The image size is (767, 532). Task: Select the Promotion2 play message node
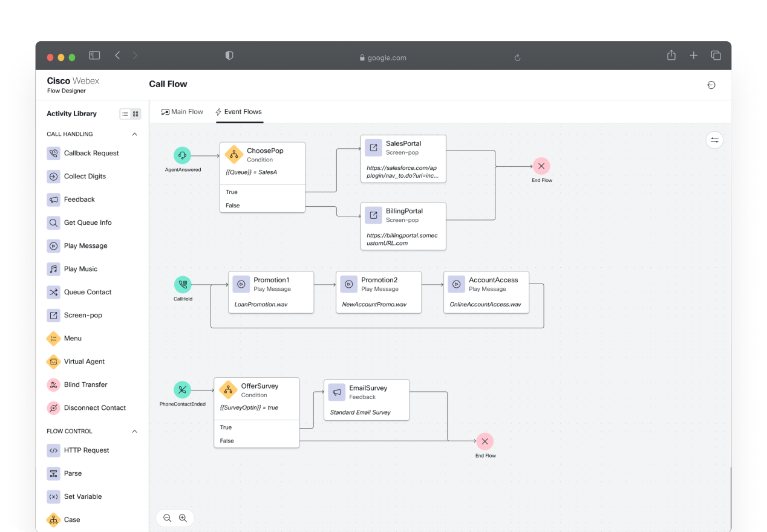point(379,292)
